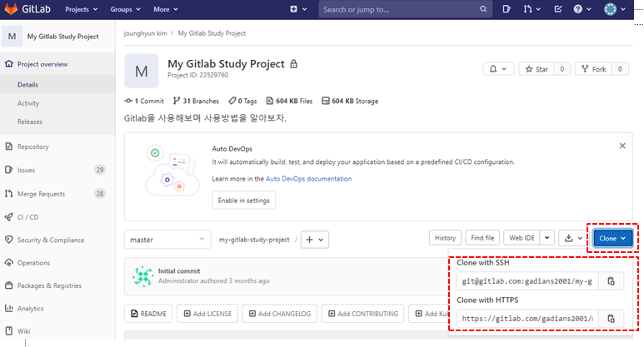Click Add CHANGELOG button
This screenshot has height=347, width=644.
(280, 314)
